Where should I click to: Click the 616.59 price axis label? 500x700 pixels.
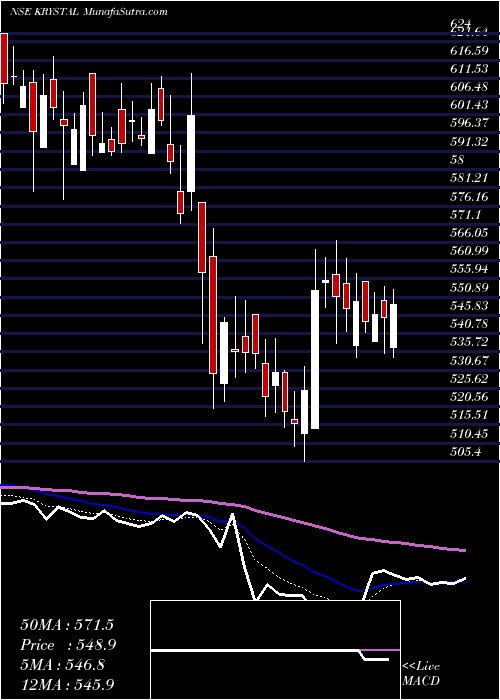coord(469,51)
